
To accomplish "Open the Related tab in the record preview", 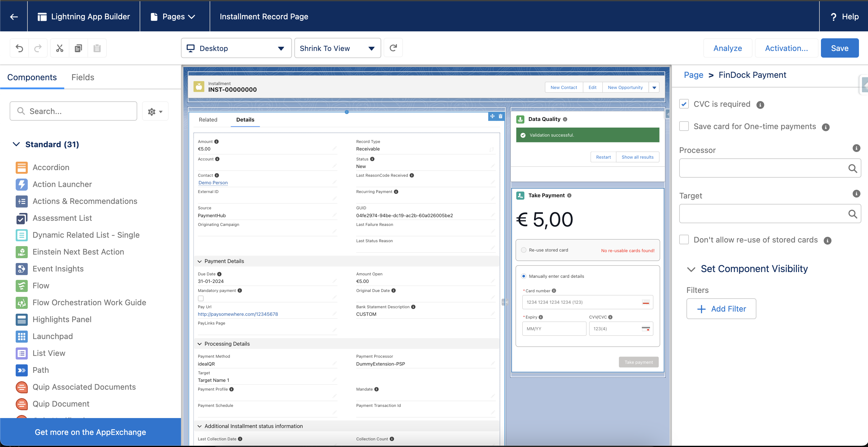I will [208, 119].
